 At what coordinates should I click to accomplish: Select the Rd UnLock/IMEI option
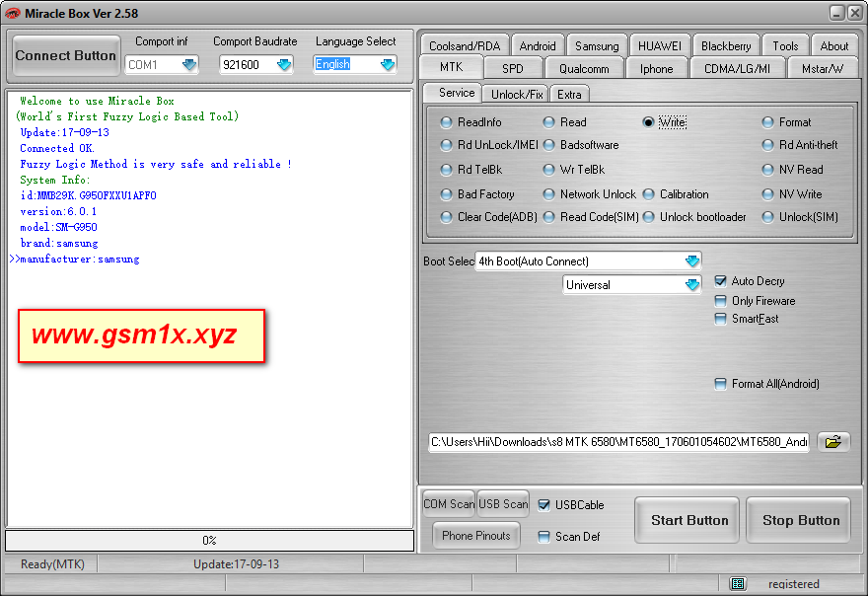pos(446,145)
